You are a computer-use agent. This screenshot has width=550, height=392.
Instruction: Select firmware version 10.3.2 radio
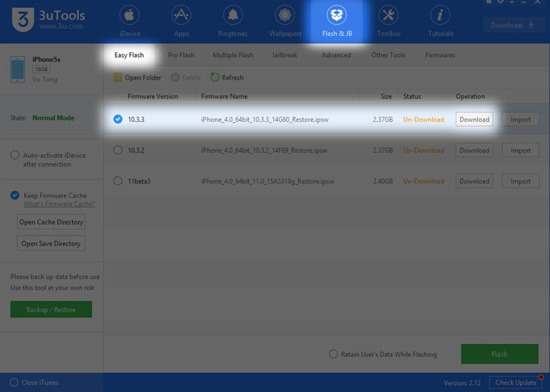[118, 151]
